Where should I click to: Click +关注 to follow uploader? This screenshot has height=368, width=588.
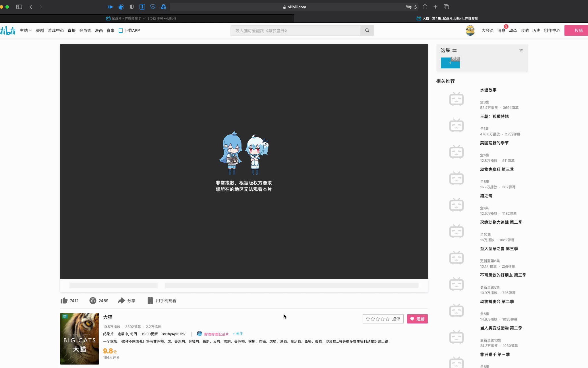pos(238,334)
